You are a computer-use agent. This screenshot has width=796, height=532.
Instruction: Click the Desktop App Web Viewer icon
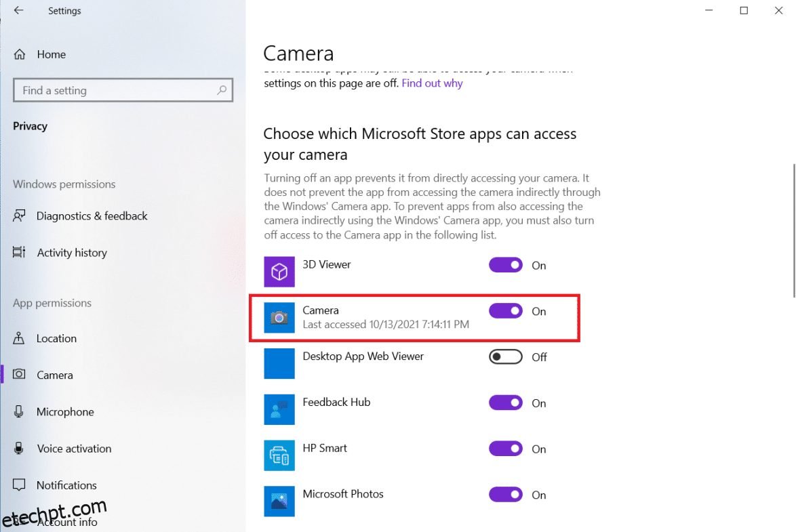[279, 363]
